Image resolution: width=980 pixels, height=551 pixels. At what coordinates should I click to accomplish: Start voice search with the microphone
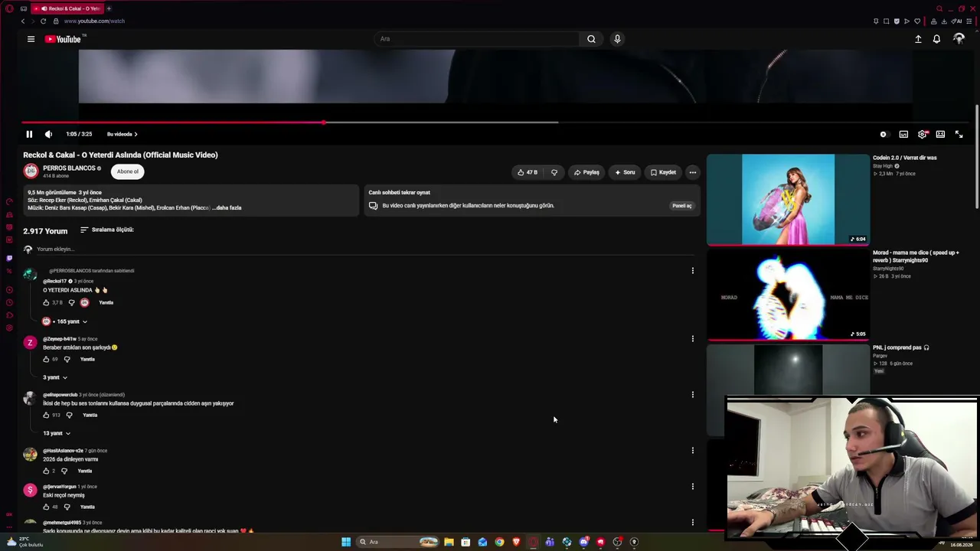tap(617, 39)
